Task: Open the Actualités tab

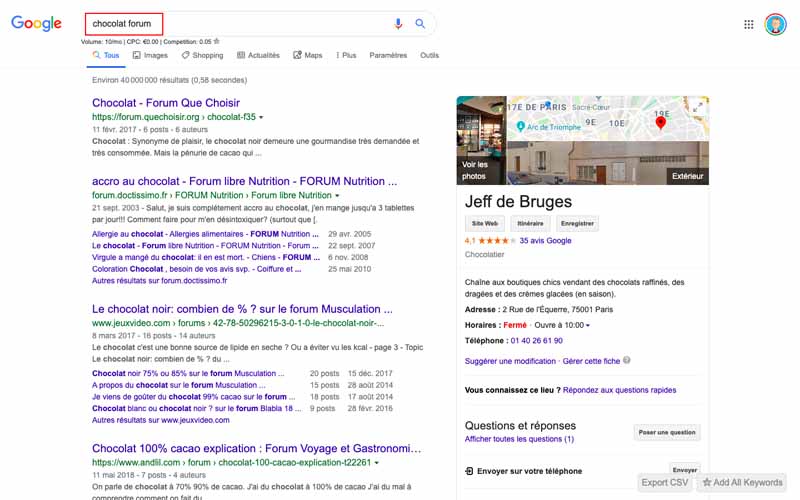Action: 258,55
